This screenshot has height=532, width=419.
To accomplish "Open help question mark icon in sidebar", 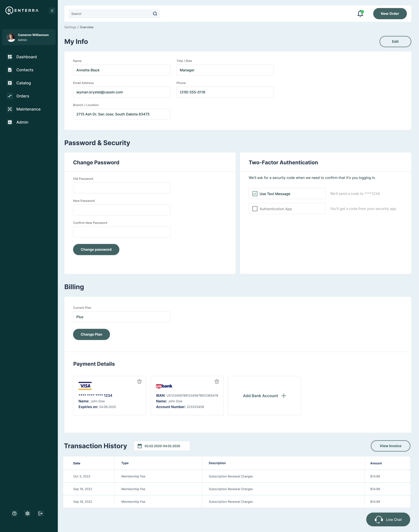I will point(15,513).
